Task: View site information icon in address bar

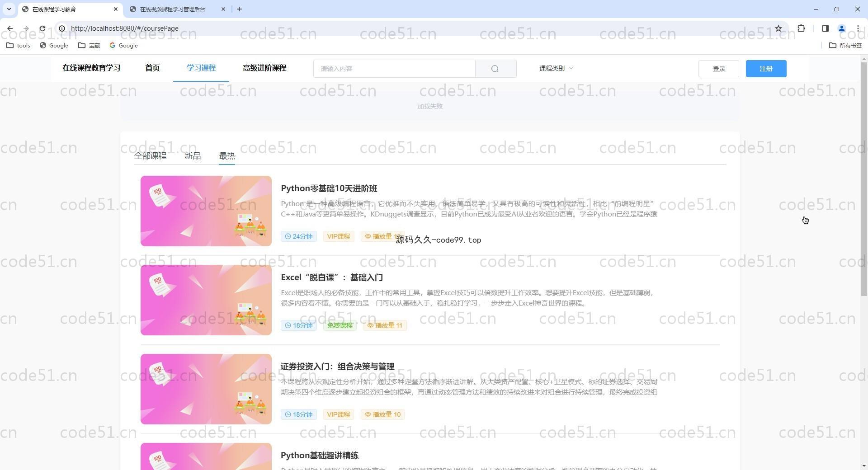Action: [62, 28]
